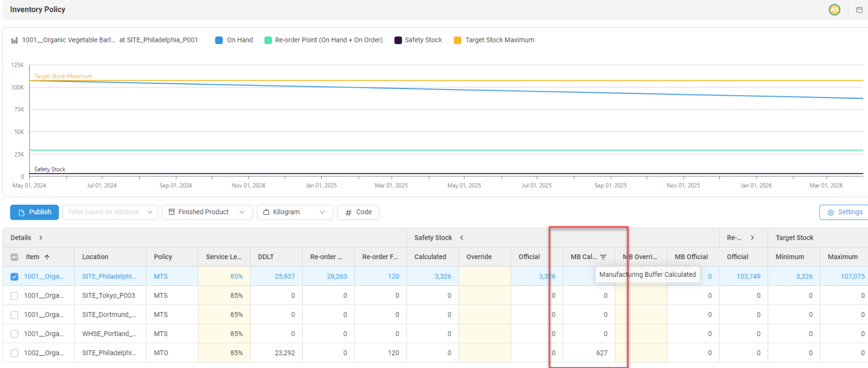Click the Override cell in Philadelphia 1001 row
The width and height of the screenshot is (868, 368).
(x=485, y=276)
